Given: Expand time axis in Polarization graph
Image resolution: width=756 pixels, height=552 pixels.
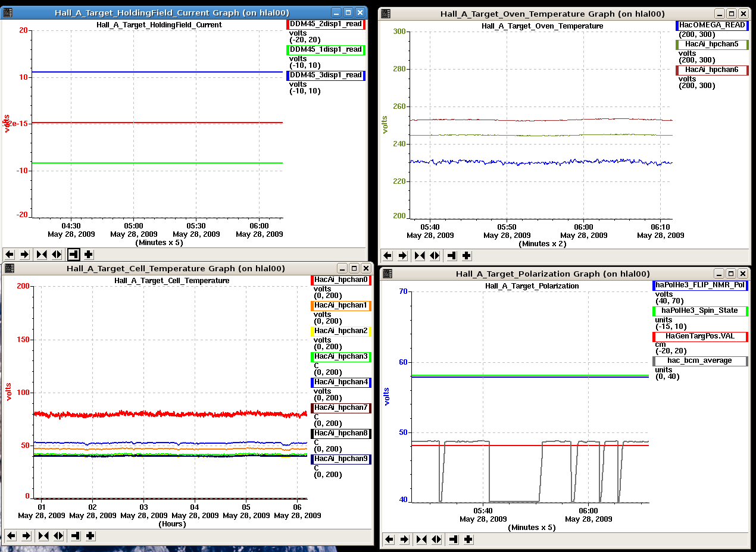Looking at the screenshot, I should 436,540.
